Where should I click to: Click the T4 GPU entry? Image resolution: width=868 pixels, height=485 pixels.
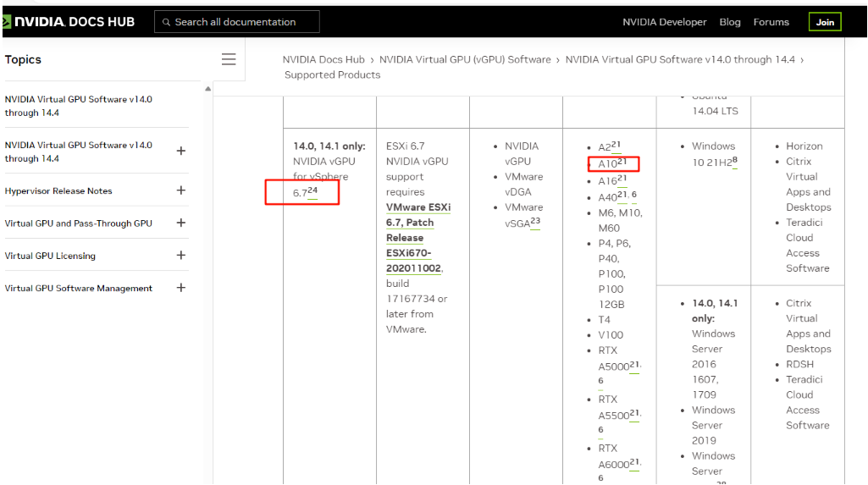coord(604,320)
